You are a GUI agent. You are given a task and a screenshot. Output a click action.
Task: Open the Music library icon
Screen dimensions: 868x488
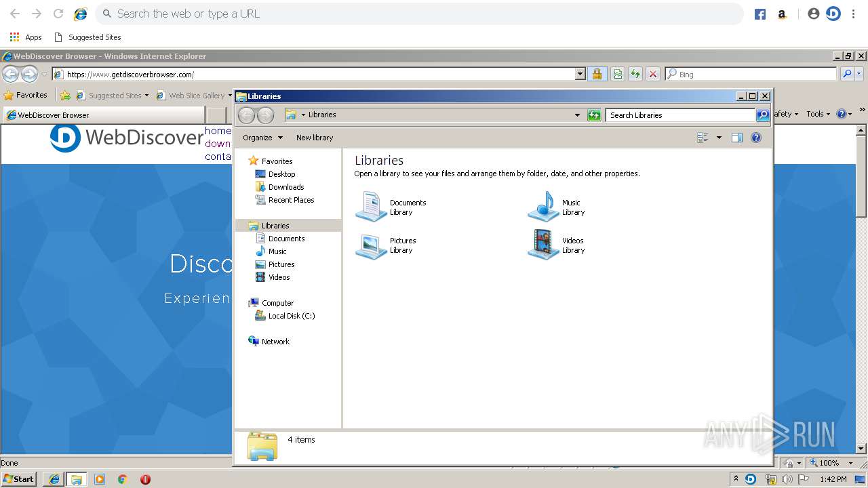click(543, 206)
